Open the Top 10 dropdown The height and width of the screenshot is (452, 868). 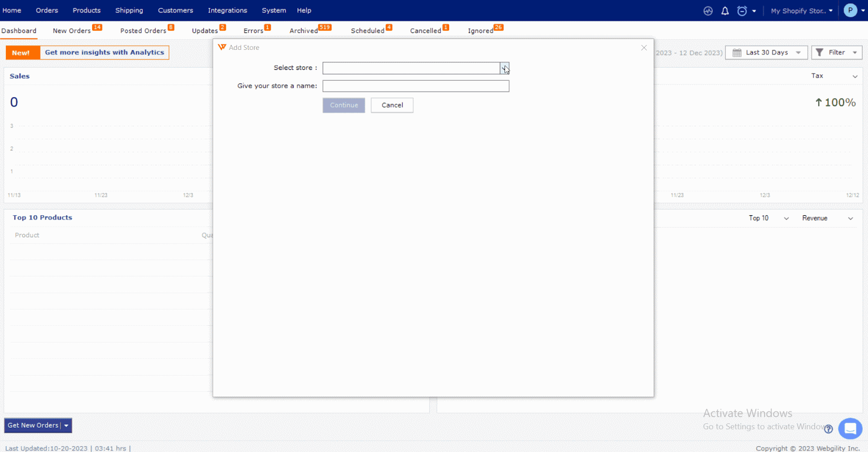[769, 218]
